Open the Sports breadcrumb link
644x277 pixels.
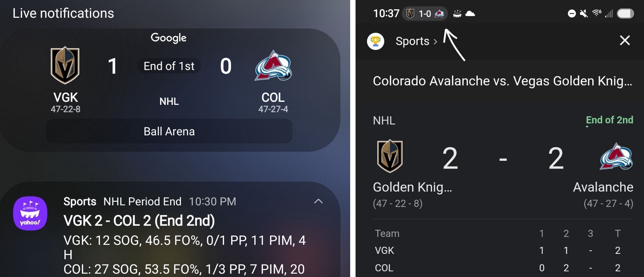click(x=416, y=41)
